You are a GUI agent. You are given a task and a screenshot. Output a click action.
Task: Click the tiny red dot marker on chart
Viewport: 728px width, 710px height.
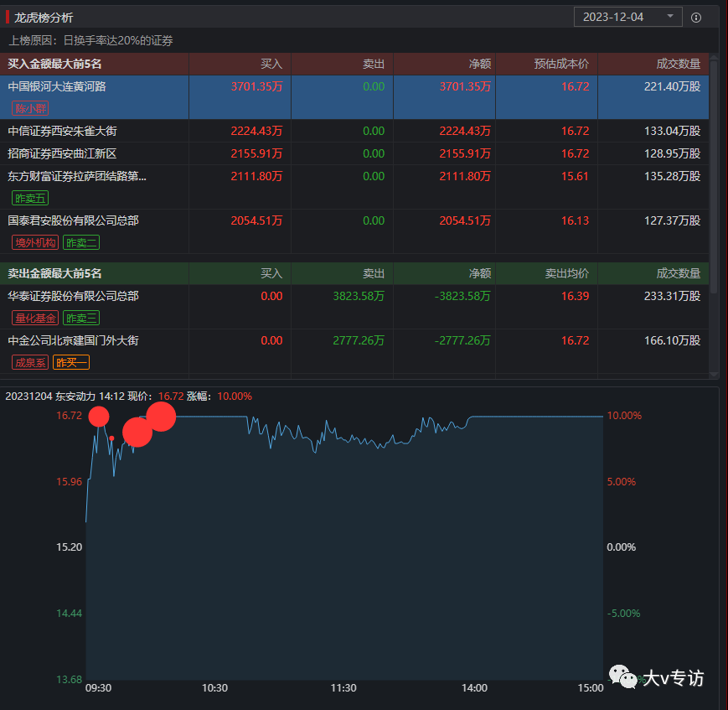[111, 438]
